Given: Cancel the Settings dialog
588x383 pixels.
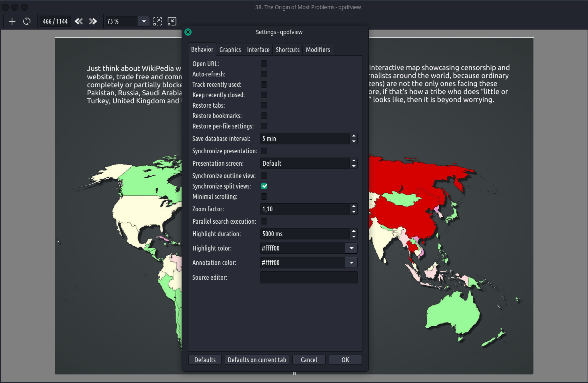Looking at the screenshot, I should pos(309,360).
